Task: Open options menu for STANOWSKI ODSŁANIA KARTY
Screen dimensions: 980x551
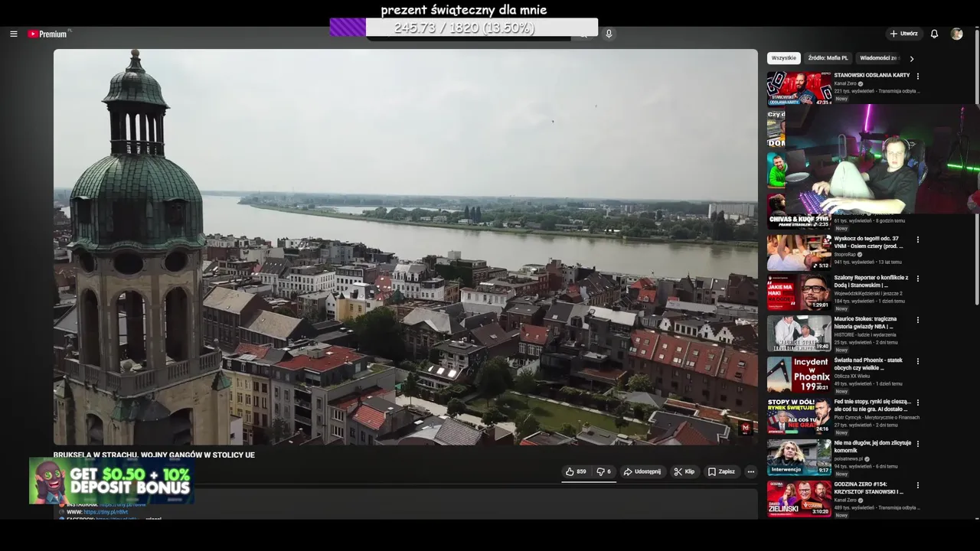Action: [917, 76]
